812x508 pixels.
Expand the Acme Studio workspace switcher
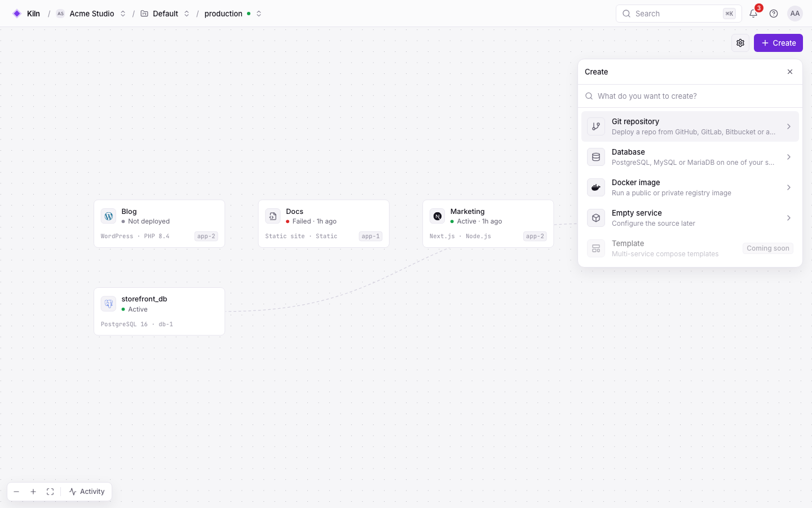[122, 14]
